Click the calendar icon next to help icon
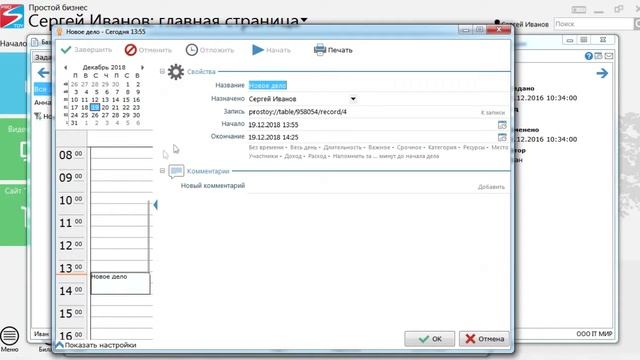The image size is (640, 360). (x=598, y=56)
